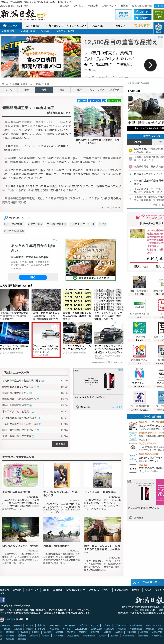The width and height of the screenshot is (164, 644).
Task: Close the top banner ad with X
Action: [162, 37]
